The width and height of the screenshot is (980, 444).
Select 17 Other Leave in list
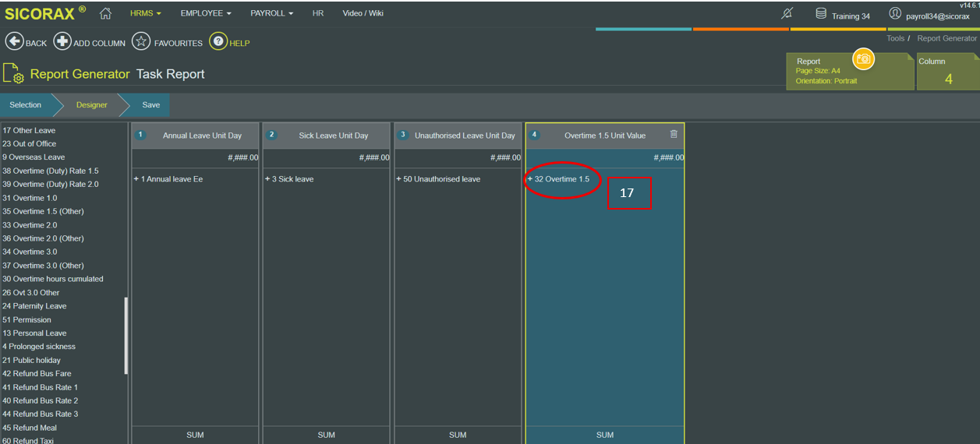29,130
